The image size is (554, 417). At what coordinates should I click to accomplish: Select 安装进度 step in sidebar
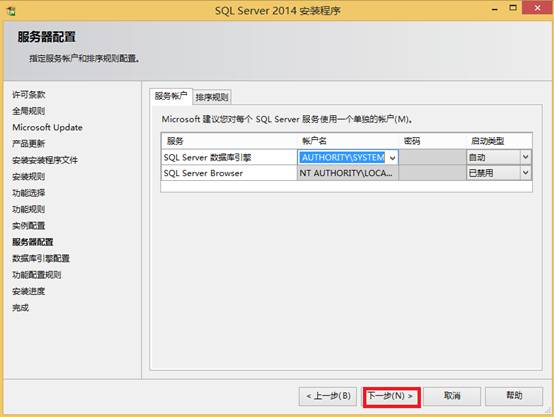click(x=29, y=291)
